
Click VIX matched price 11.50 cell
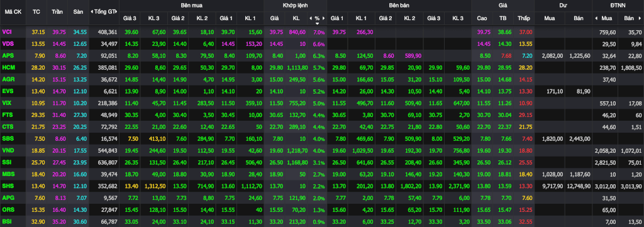[x=274, y=103]
